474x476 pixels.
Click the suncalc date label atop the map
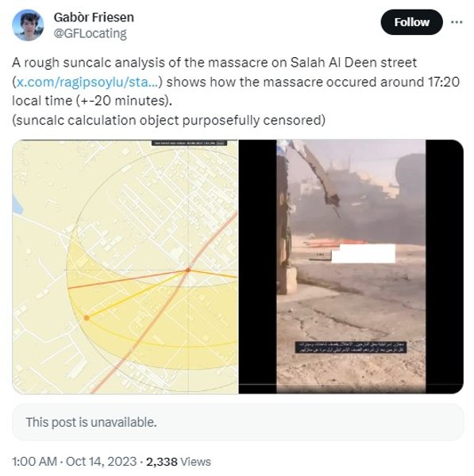click(x=189, y=143)
